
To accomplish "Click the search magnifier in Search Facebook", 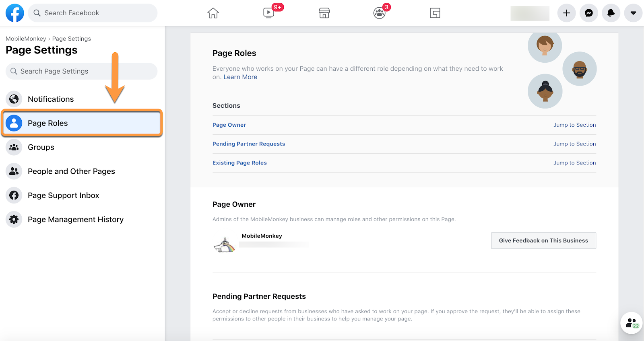I will (37, 13).
